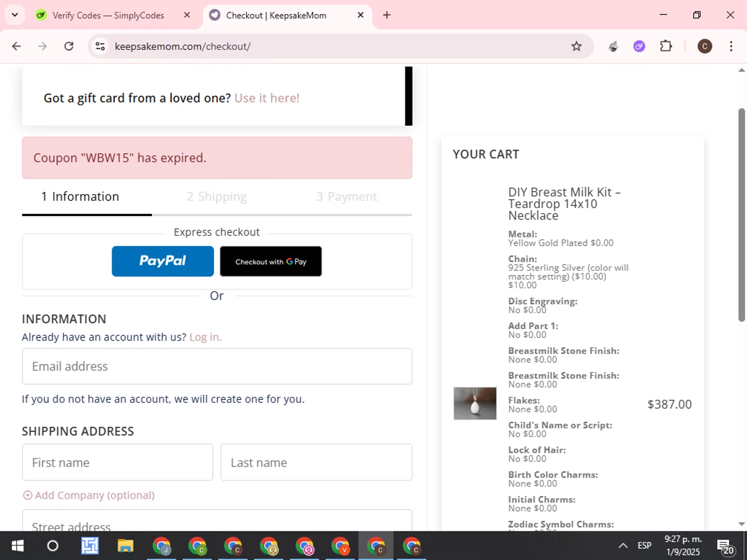Click the product title DIY Breast Milk Kit
747x560 pixels.
[565, 204]
